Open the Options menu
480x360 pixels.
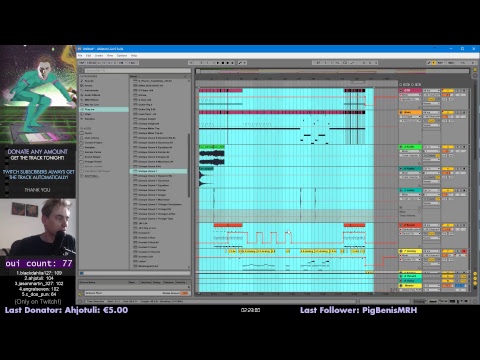[122, 55]
